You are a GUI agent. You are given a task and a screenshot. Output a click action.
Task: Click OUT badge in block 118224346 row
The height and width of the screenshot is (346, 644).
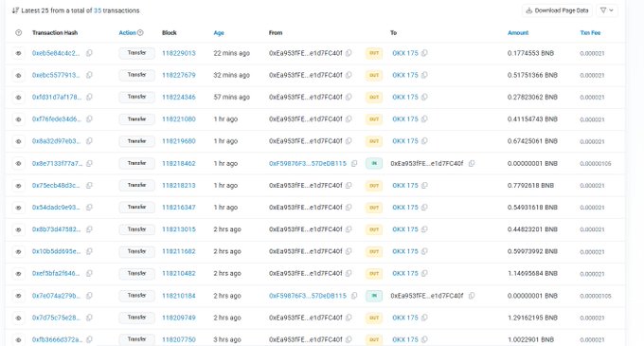coord(374,98)
